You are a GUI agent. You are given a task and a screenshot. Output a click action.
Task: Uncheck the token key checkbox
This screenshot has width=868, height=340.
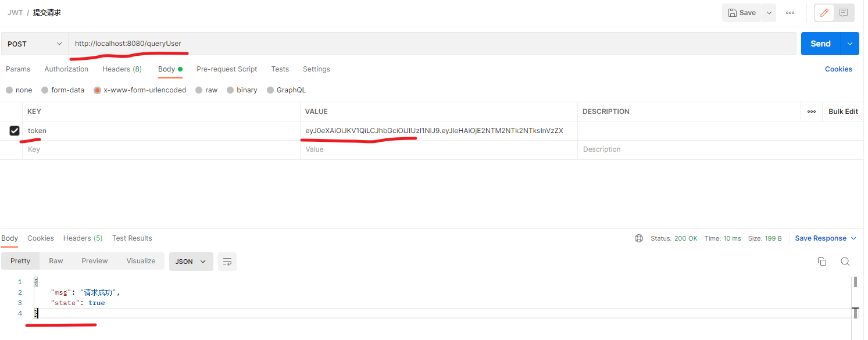tap(15, 131)
